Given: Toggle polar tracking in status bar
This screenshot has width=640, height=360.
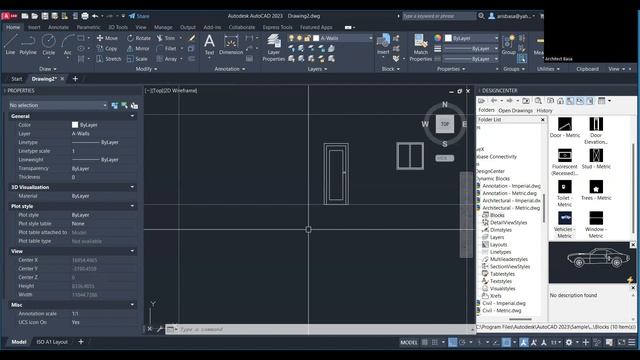Looking at the screenshot, I should 462,342.
